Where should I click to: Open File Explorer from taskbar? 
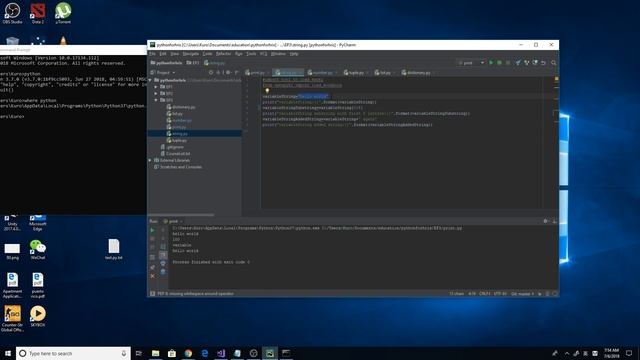tap(156, 353)
